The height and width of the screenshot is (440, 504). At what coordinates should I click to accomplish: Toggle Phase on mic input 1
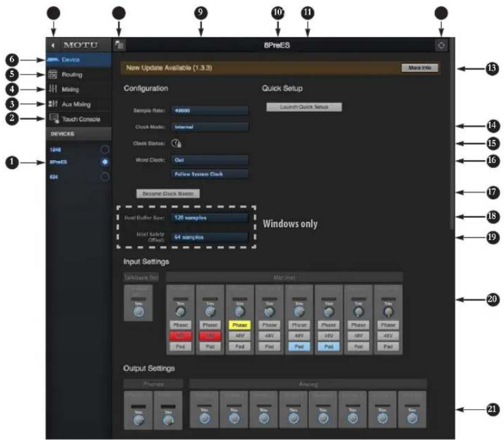180,325
